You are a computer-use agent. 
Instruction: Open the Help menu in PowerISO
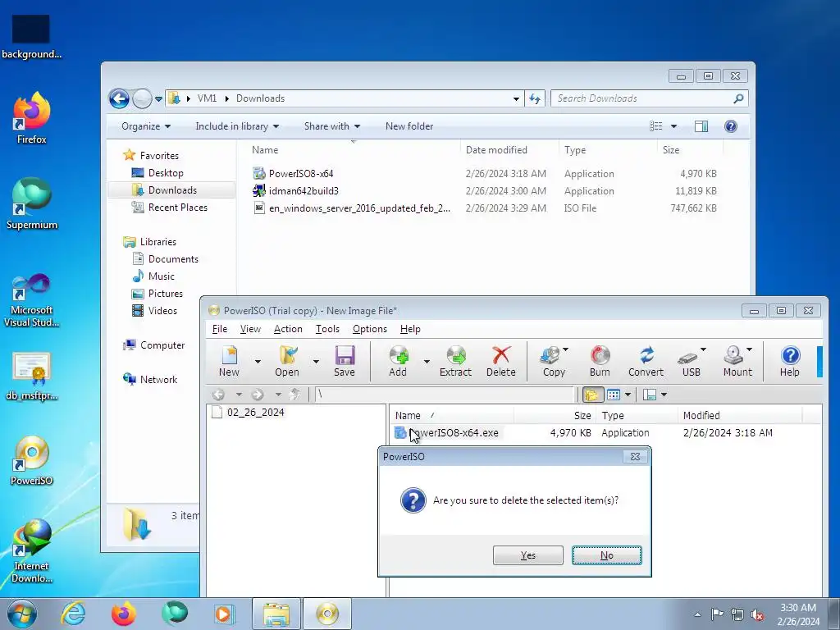[x=410, y=329]
